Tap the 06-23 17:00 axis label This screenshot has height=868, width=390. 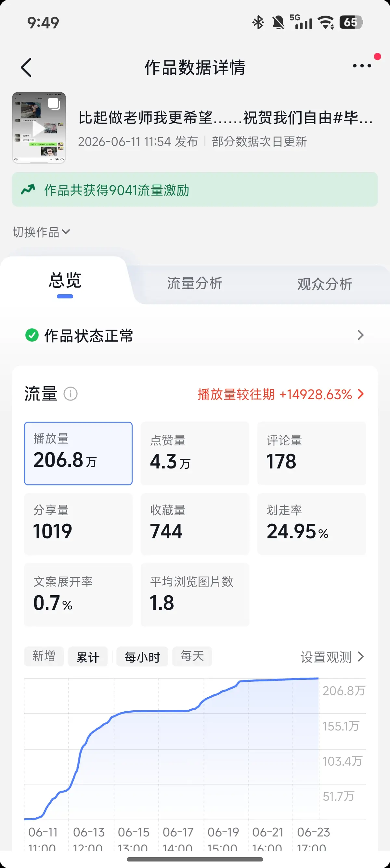[313, 839]
